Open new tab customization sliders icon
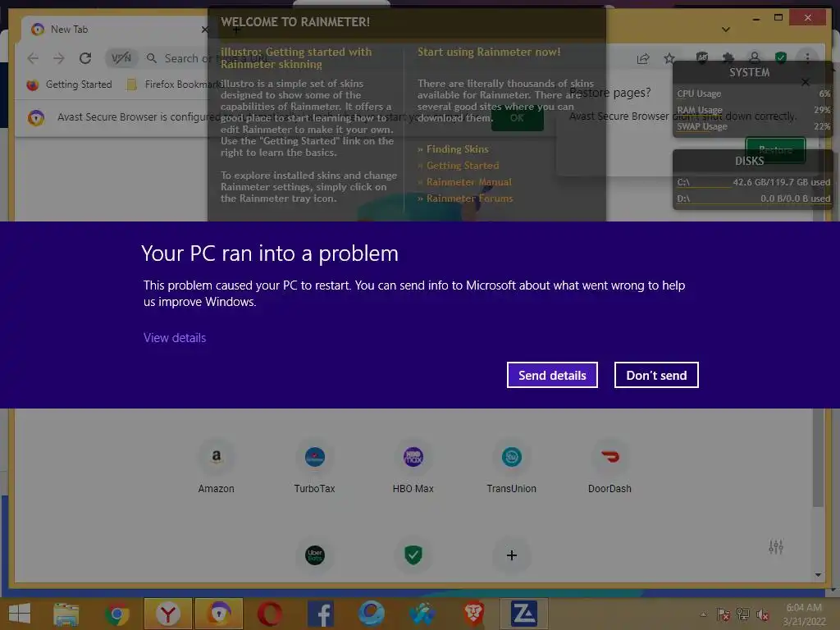Screen dimensions: 840x630 tap(776, 547)
